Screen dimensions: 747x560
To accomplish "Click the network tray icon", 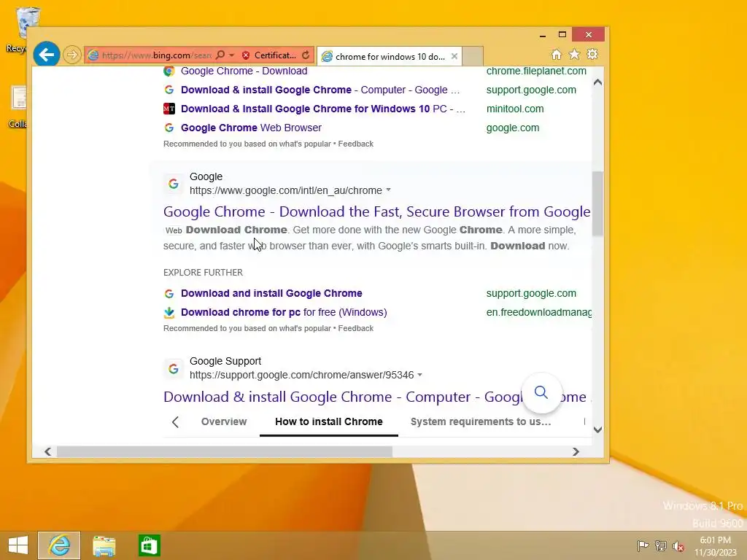I will tap(661, 545).
